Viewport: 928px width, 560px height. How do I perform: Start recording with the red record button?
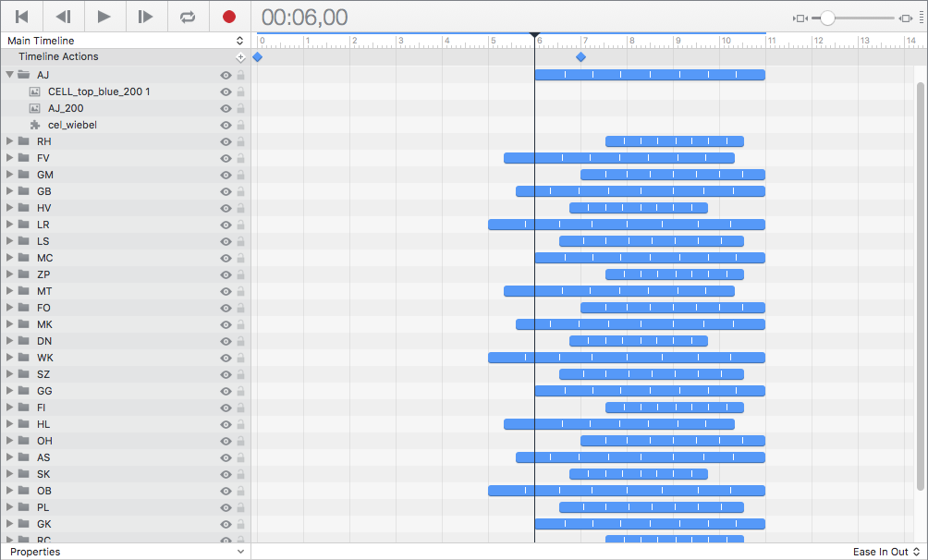[x=229, y=17]
